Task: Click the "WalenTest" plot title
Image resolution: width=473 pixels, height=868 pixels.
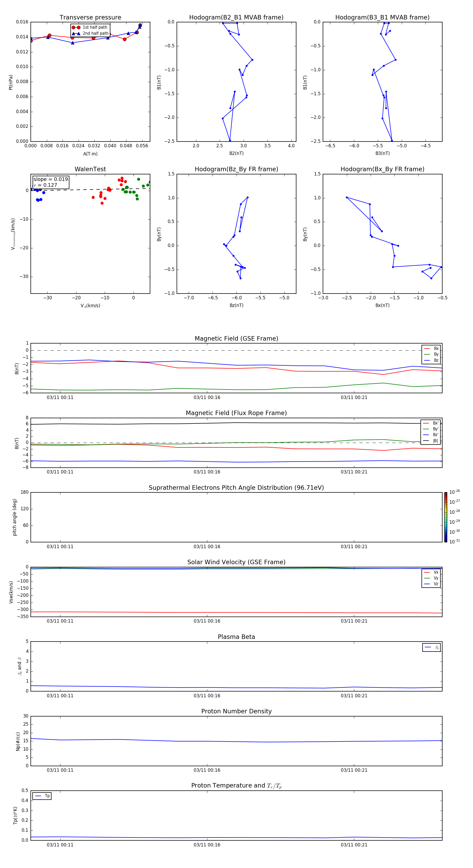Action: pyautogui.click(x=90, y=169)
